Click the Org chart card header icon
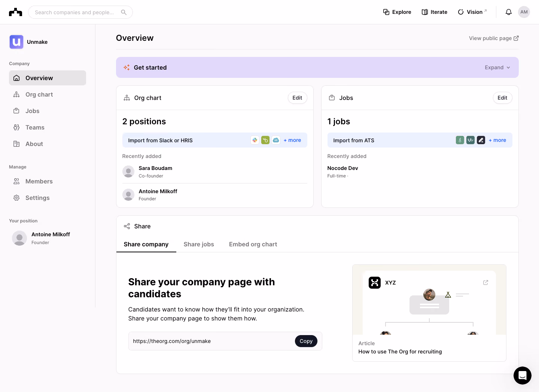 click(127, 98)
